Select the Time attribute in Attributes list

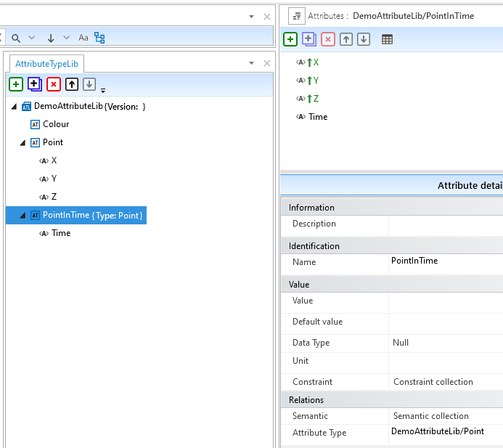(x=318, y=117)
